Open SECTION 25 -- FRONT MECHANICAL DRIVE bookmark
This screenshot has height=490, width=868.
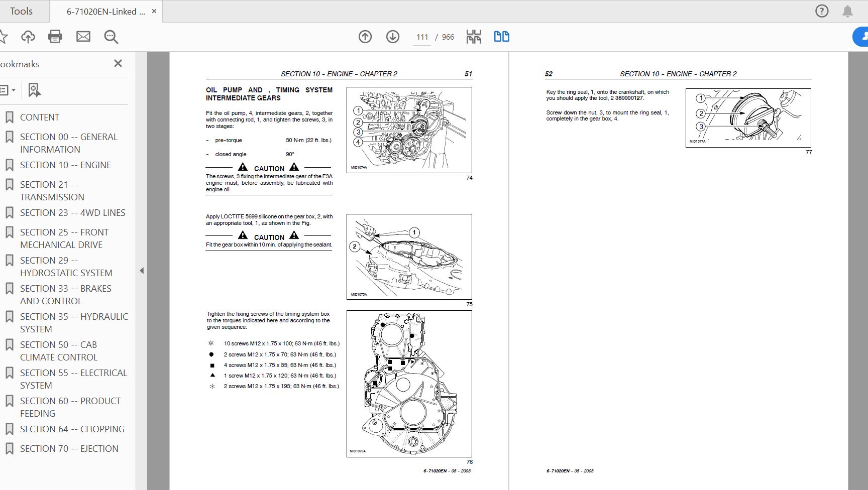click(64, 238)
